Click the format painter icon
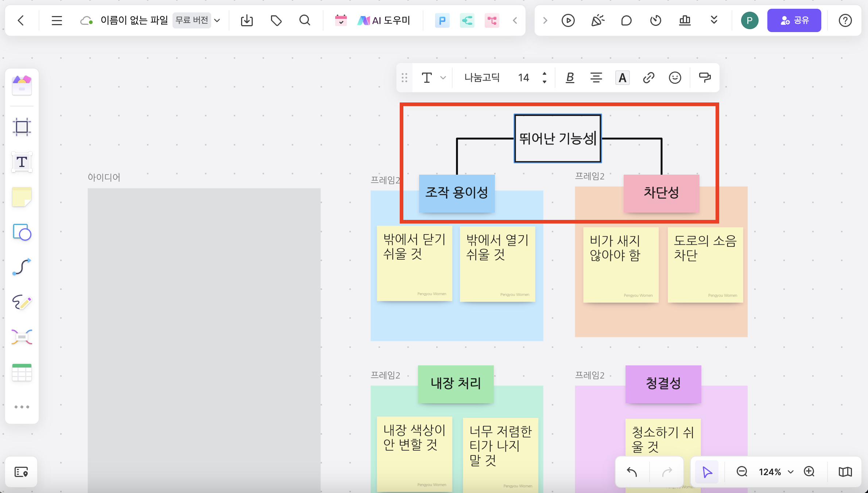The image size is (868, 493). (705, 78)
